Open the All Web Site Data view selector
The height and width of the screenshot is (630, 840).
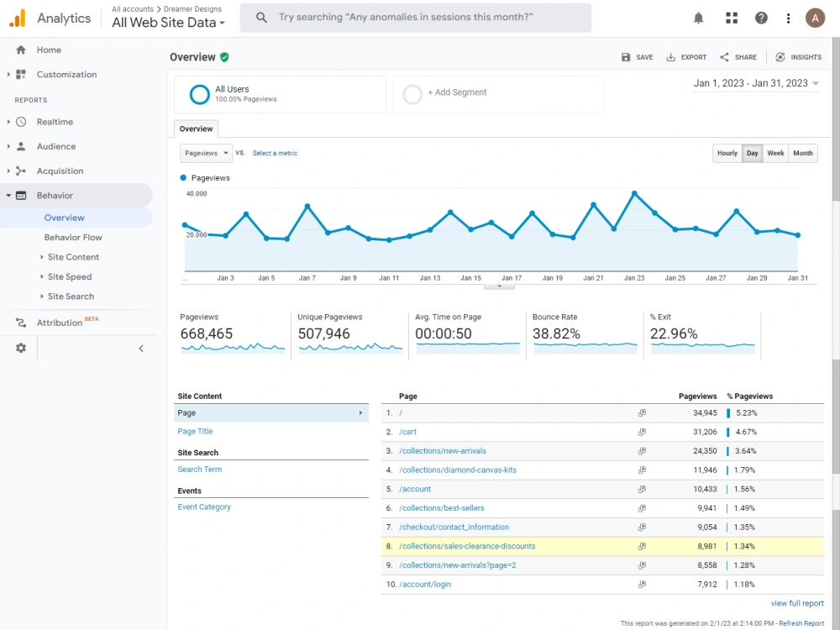pyautogui.click(x=168, y=23)
